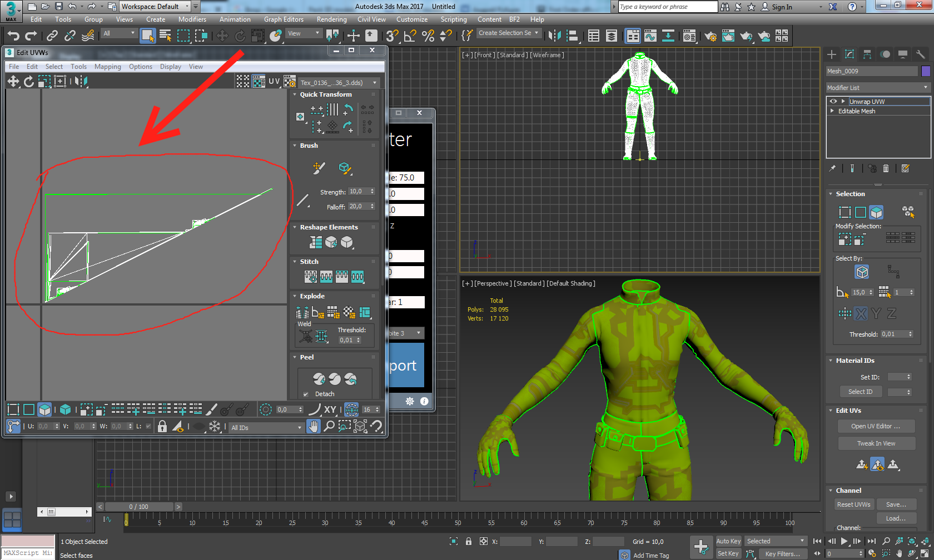Click the first Stitch rollout icon
The width and height of the screenshot is (934, 560).
pyautogui.click(x=311, y=276)
